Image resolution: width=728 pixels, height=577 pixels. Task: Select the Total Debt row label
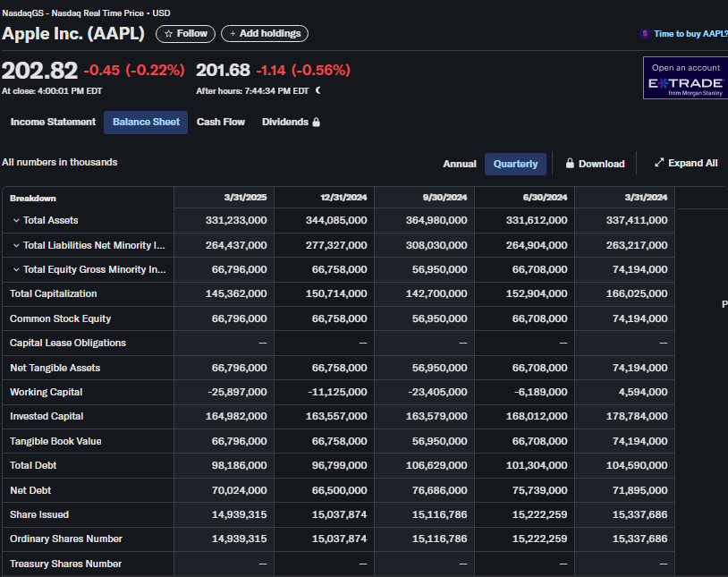(33, 465)
